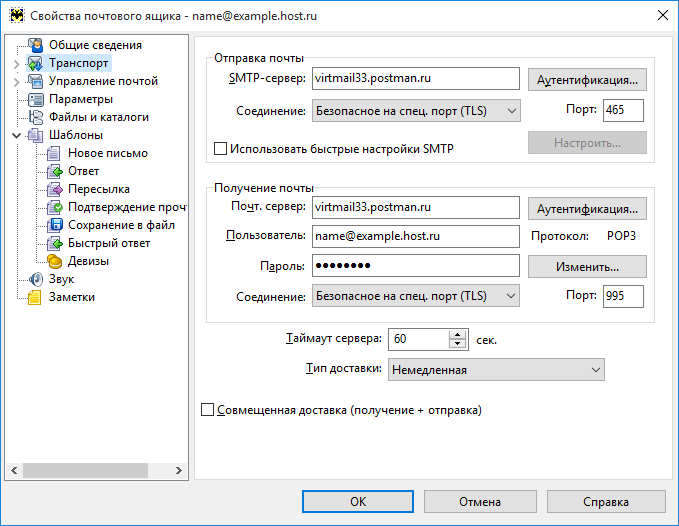Click the Файлы и каталоги tree icon

tap(36, 117)
